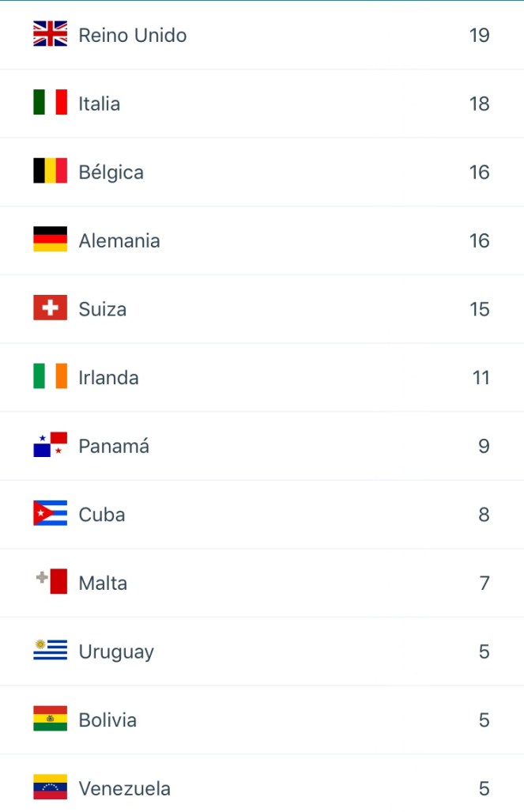Click the Swiss flag icon
The width and height of the screenshot is (524, 812).
click(x=50, y=308)
